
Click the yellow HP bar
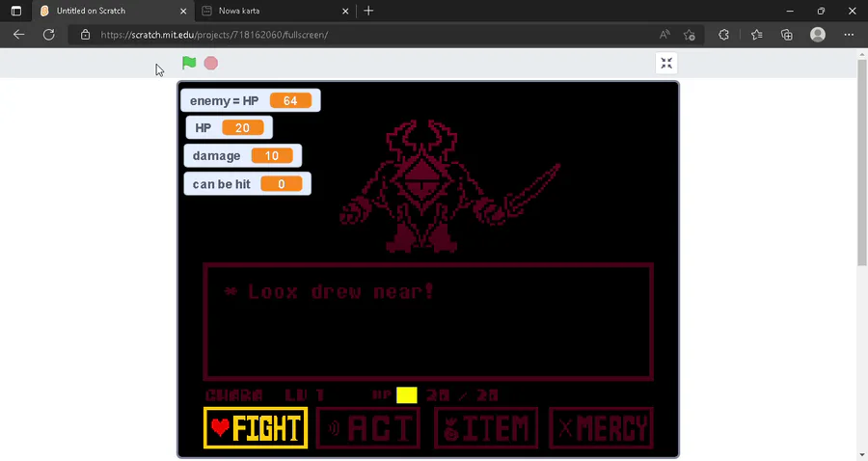point(407,395)
